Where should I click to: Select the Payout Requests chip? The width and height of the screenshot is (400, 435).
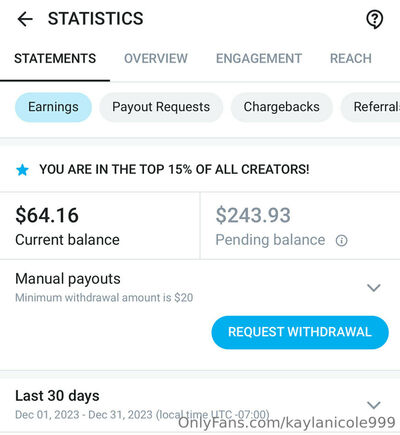161,107
